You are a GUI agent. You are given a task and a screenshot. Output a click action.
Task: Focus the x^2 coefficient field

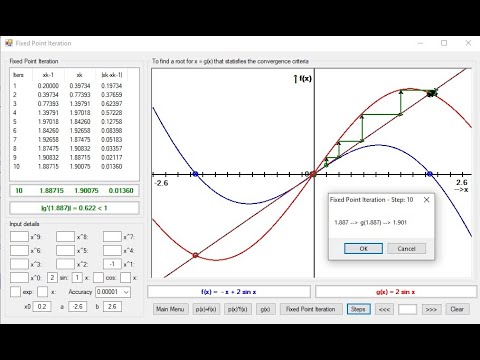pos(65,264)
